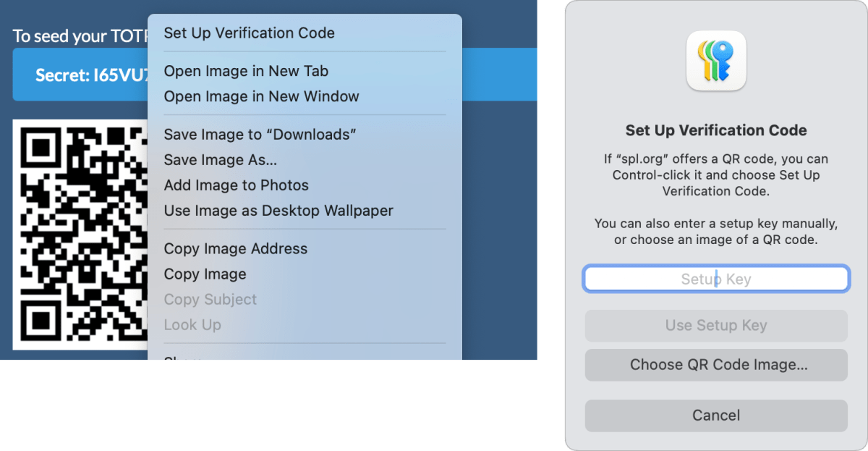
Task: Select Open Image in New Window
Action: 261,96
